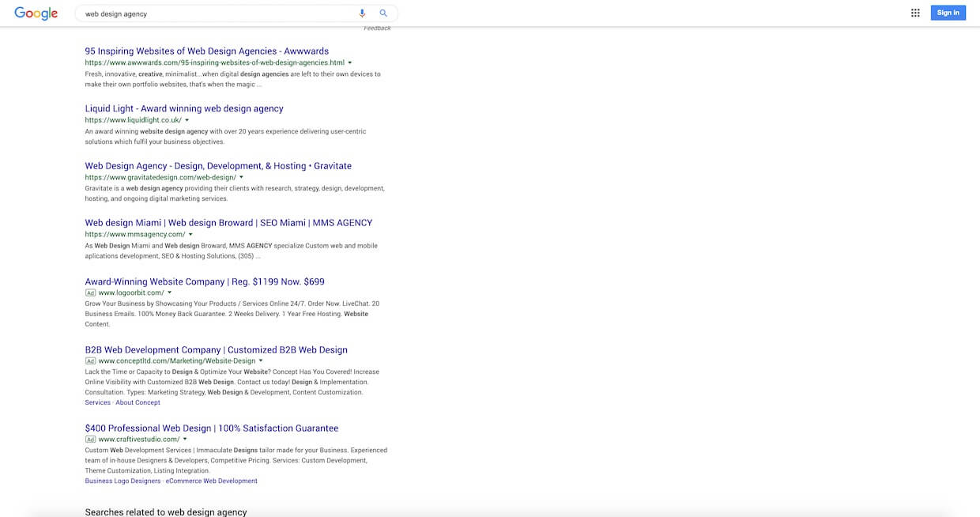The image size is (980, 517).
Task: Start voice search with microphone icon
Action: (x=363, y=13)
